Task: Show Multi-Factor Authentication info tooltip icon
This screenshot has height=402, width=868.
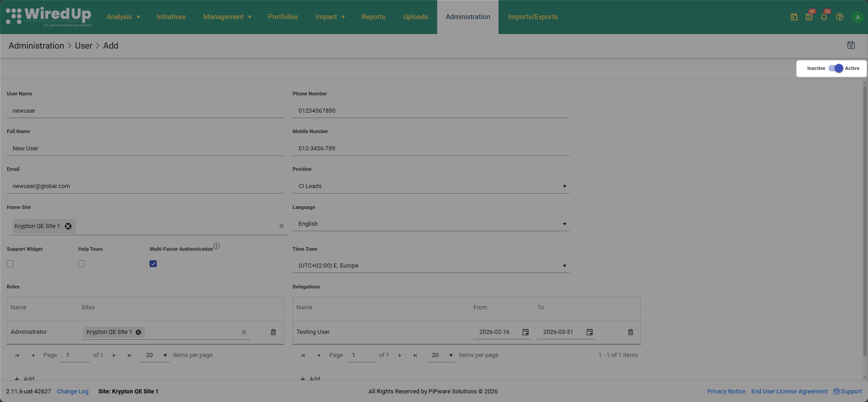Action: pos(217,246)
